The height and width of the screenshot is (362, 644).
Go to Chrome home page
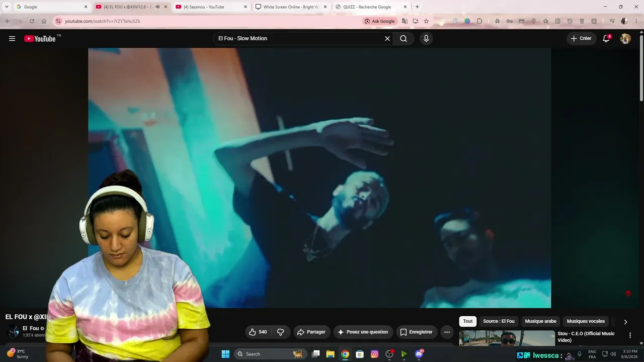[x=44, y=21]
